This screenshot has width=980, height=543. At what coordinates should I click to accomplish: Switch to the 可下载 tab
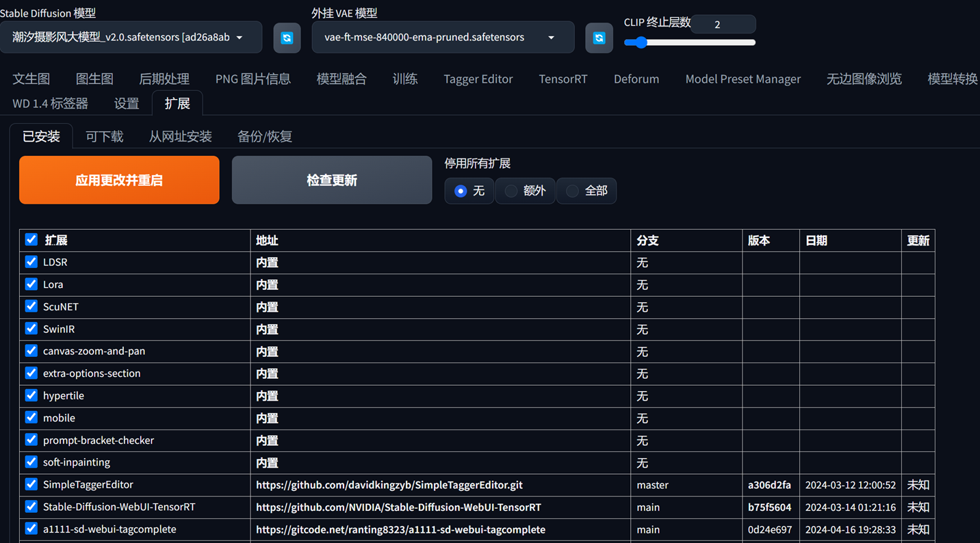click(x=104, y=136)
